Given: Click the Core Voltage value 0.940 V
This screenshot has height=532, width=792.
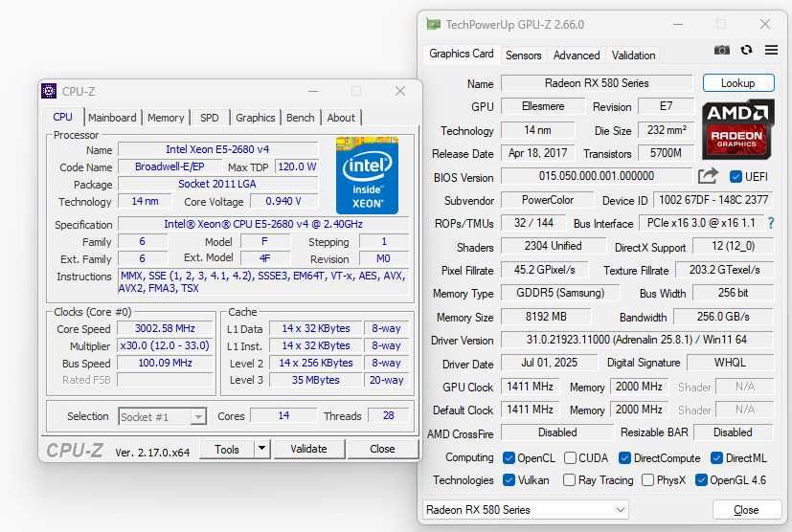Looking at the screenshot, I should pyautogui.click(x=283, y=201).
